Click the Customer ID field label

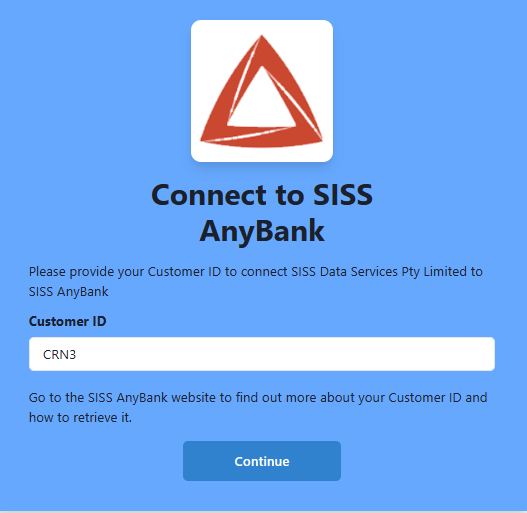[68, 321]
